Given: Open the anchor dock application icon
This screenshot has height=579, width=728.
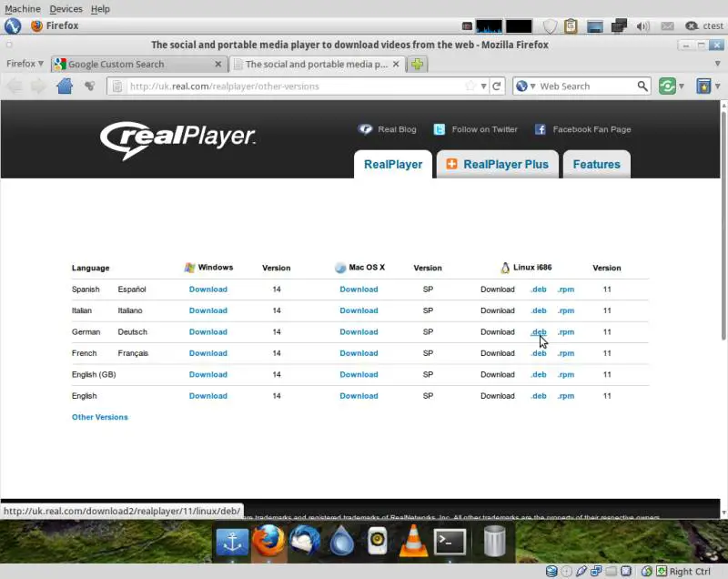Looking at the screenshot, I should click(232, 541).
